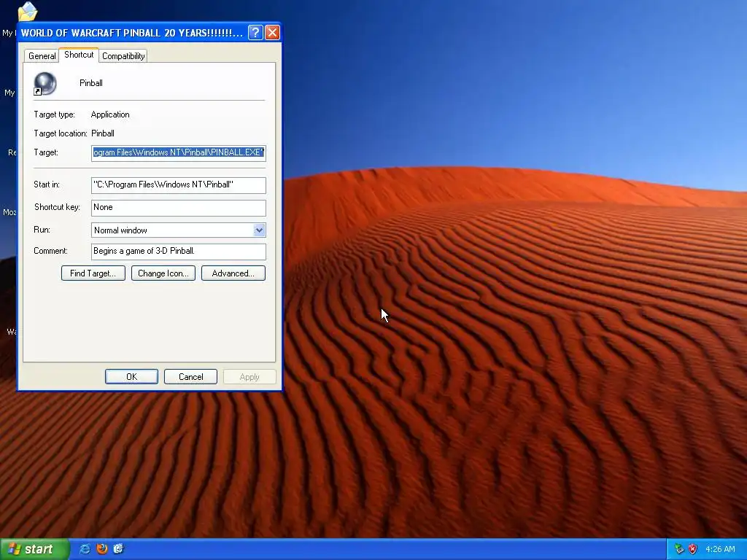Click the network connection tray icon
Screen dimensions: 747x560
coord(679,549)
